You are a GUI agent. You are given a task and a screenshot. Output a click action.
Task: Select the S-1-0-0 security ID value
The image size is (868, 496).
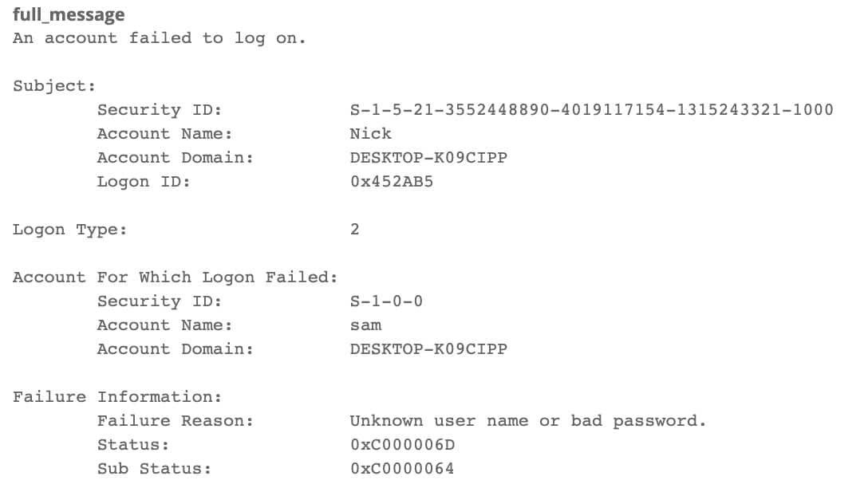point(386,301)
